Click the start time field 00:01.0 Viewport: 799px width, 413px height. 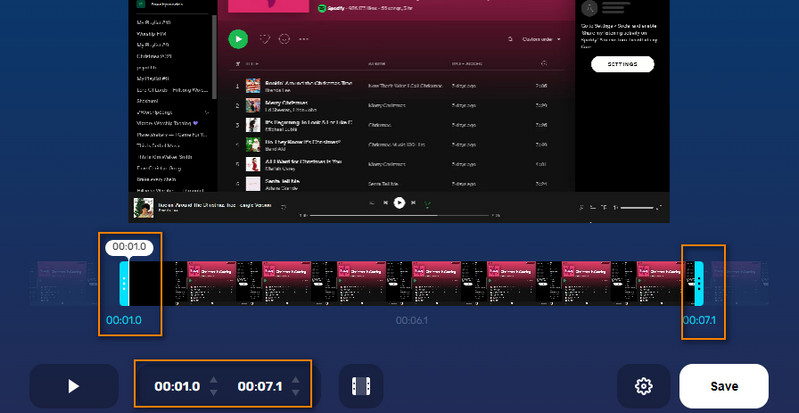[177, 386]
